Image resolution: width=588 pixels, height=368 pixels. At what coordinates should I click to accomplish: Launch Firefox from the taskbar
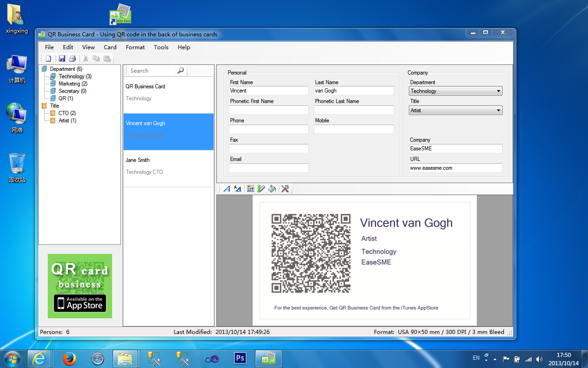[x=69, y=359]
